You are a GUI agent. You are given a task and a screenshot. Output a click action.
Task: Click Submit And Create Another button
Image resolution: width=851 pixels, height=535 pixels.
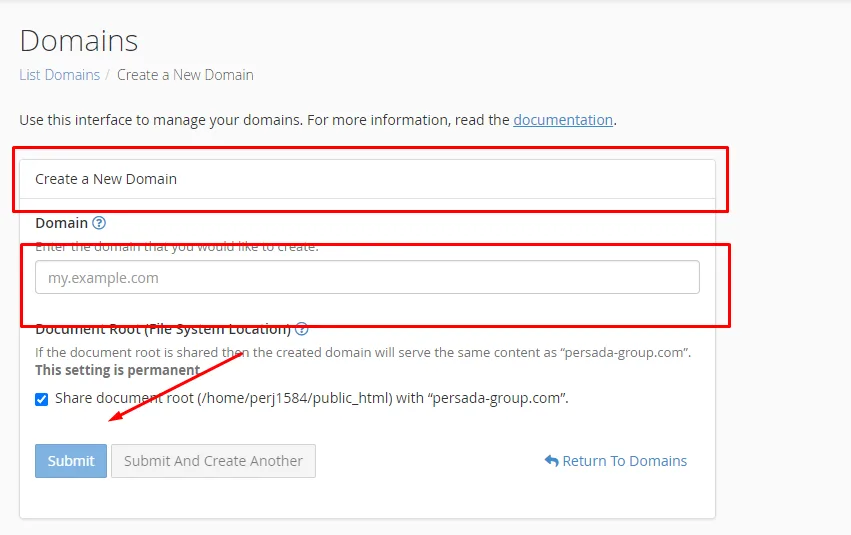213,461
